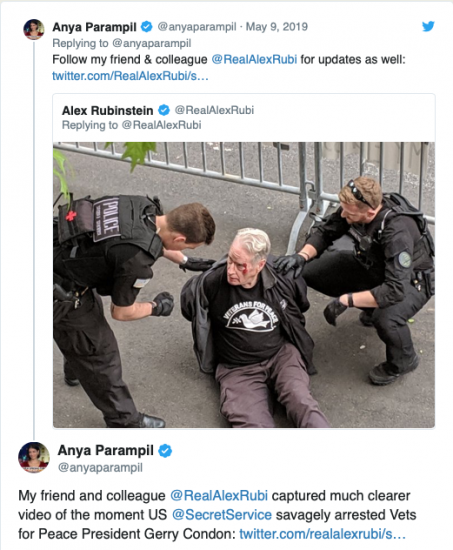Open the twitter.com/realalexrubi/s… video link

tap(322, 534)
